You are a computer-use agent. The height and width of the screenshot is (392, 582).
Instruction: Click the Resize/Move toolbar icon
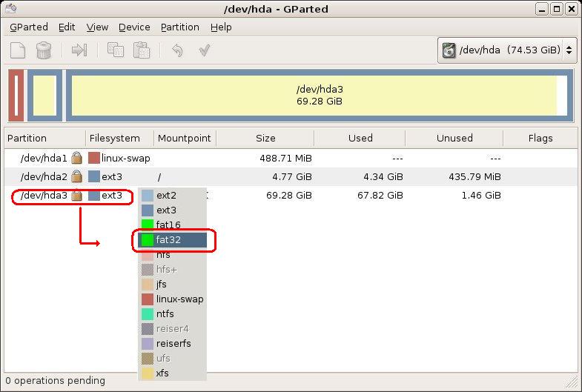(79, 50)
